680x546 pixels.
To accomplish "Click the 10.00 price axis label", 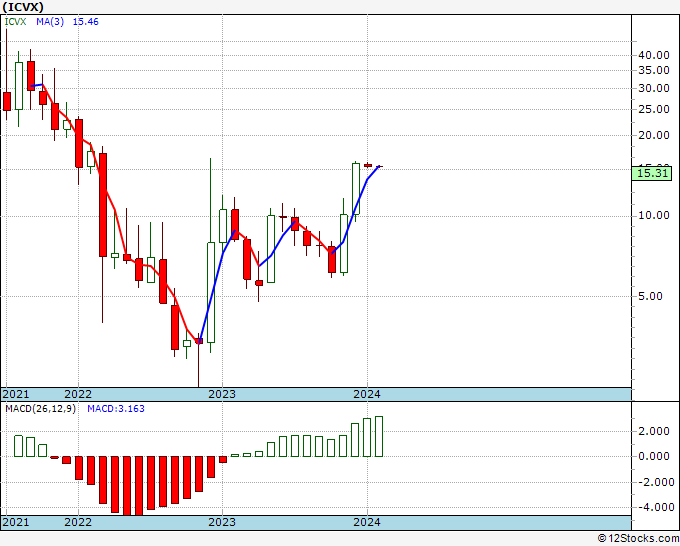I will click(654, 216).
